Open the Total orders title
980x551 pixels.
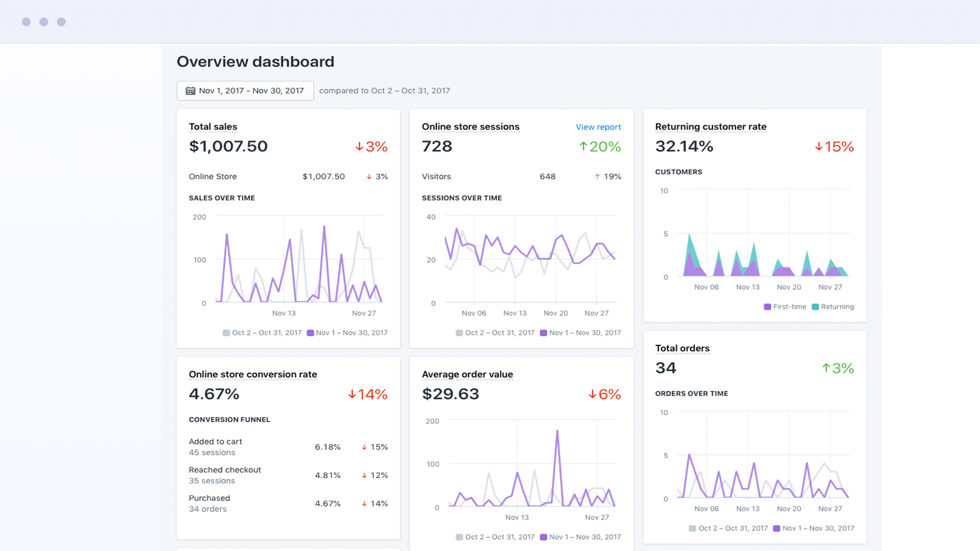point(682,348)
